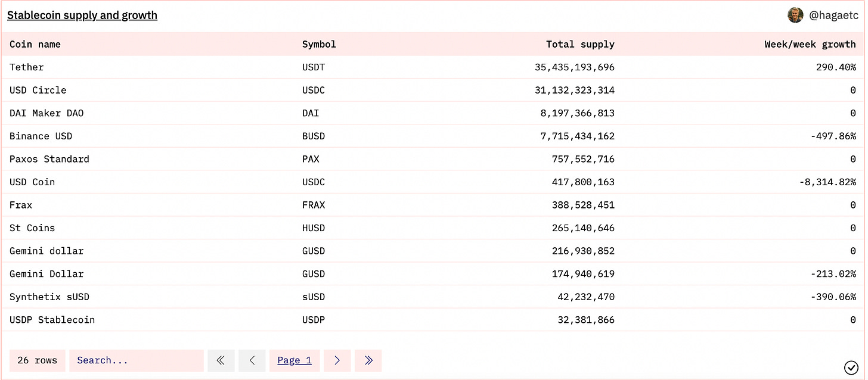Click the @hagaetc author handle
Image resolution: width=868 pixels, height=380 pixels.
point(833,16)
